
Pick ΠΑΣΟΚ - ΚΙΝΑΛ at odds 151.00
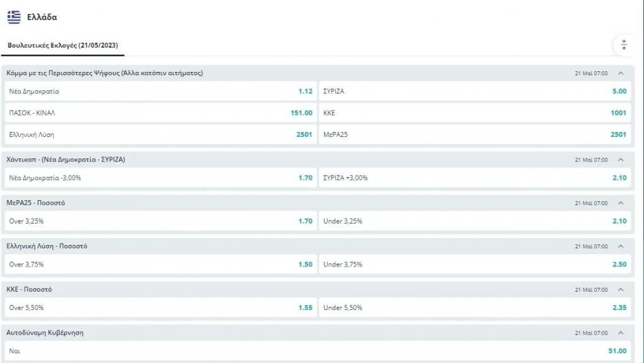160,113
